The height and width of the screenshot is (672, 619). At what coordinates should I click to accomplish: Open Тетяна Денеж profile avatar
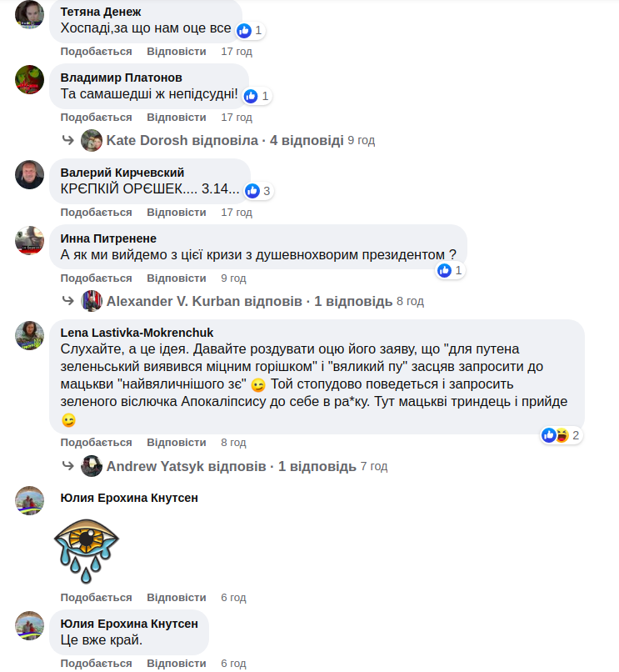29,14
